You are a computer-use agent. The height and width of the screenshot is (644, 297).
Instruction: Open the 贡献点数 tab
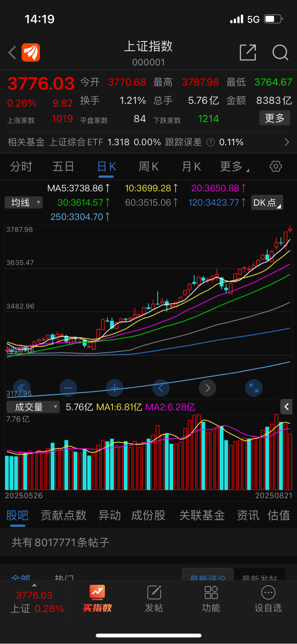point(63,515)
